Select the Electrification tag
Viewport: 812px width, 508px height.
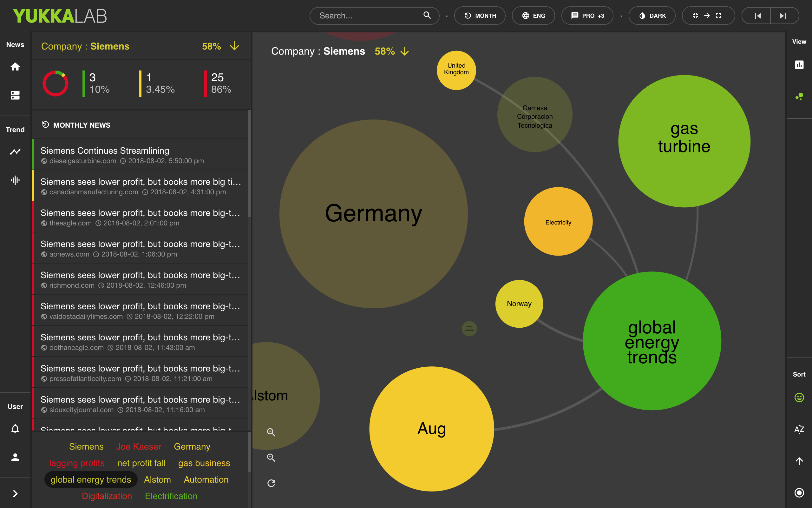click(171, 496)
